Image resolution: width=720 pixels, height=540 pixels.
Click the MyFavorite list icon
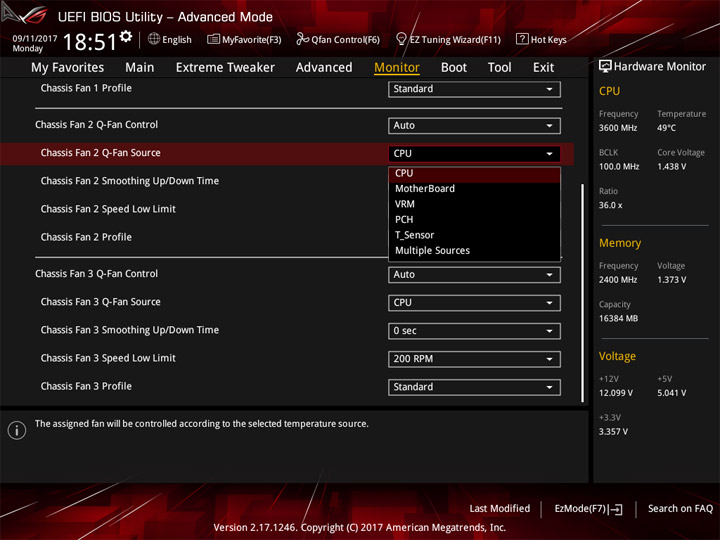pyautogui.click(x=213, y=39)
